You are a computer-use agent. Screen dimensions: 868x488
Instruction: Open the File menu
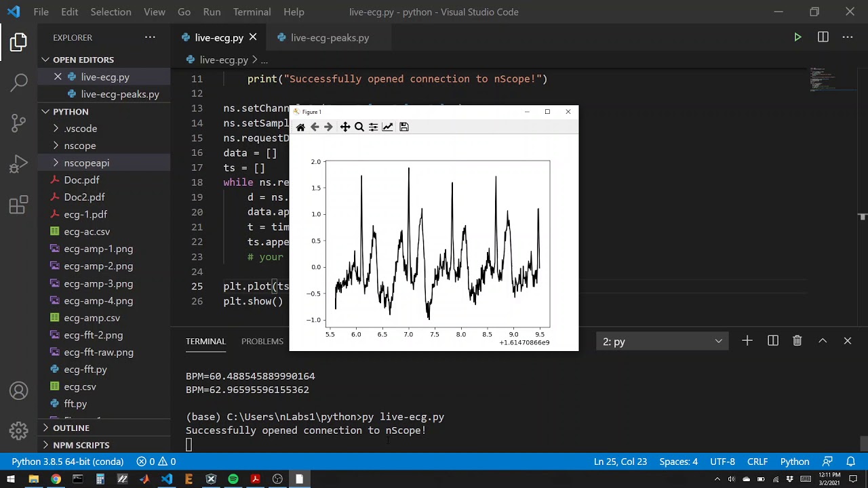point(41,12)
